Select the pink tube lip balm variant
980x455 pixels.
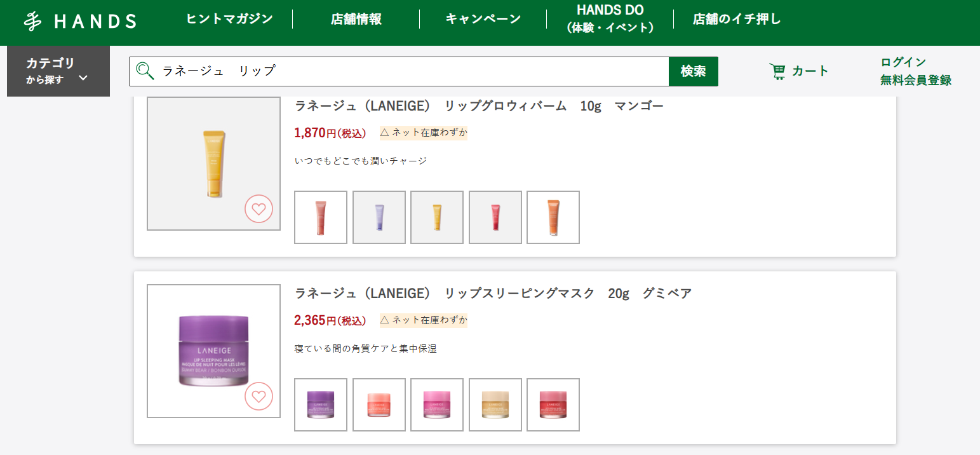[x=321, y=217]
